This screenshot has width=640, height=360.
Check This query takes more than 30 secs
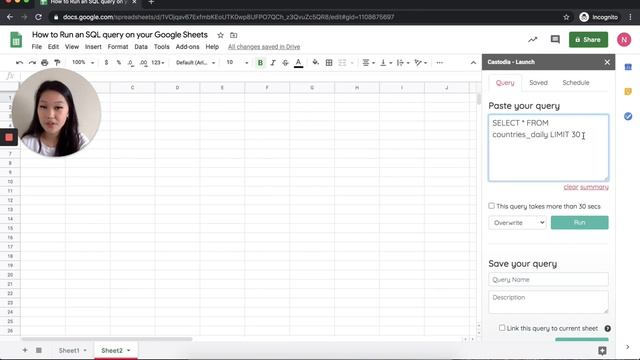click(x=491, y=206)
